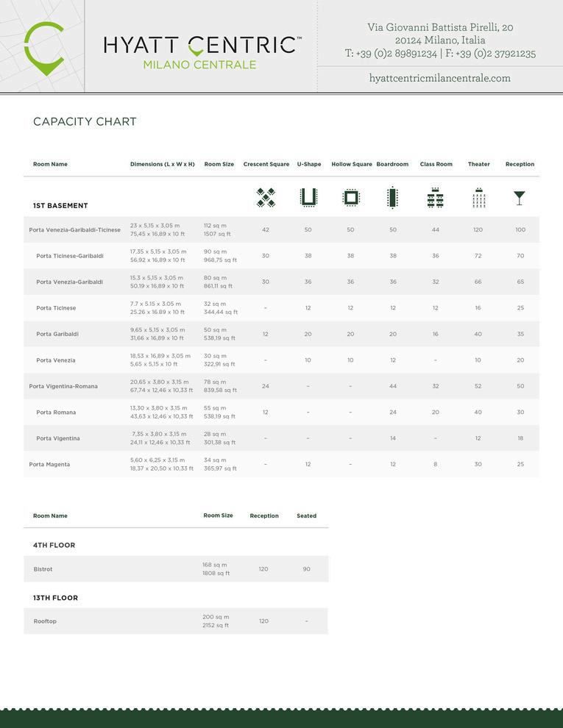Select row name Porta Ticinese-Garibaldi

click(70, 256)
